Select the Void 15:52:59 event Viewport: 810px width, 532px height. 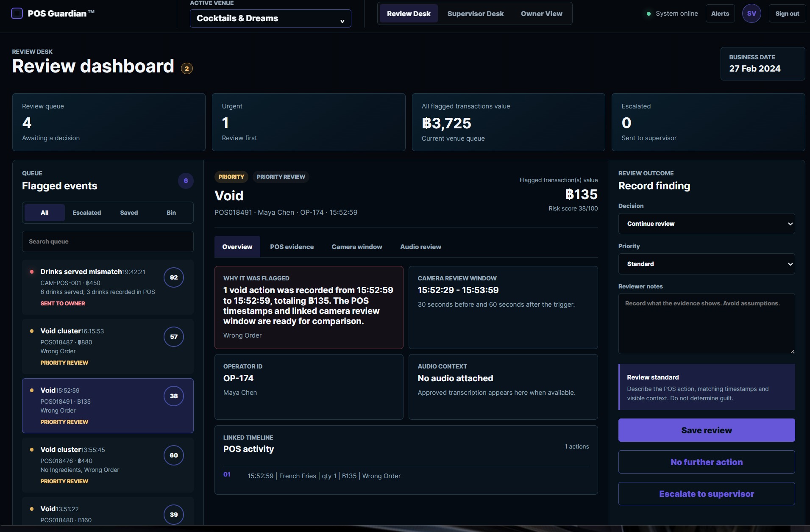(x=108, y=406)
